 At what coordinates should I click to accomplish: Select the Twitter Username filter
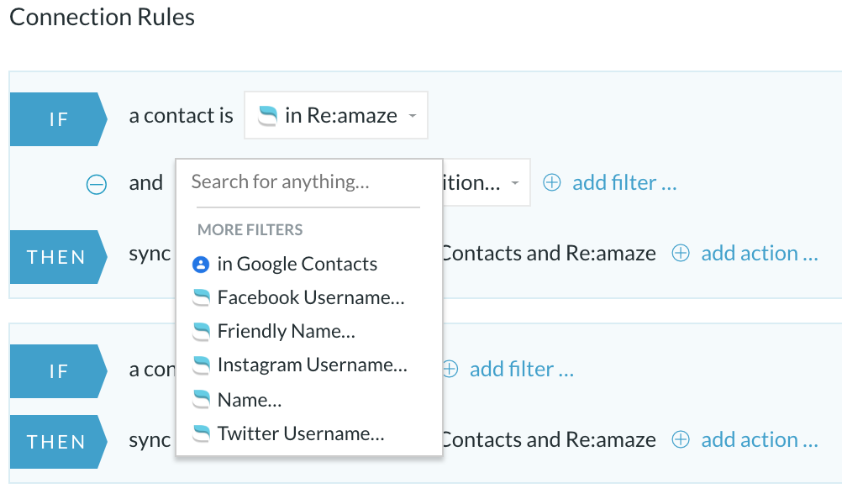[x=301, y=433]
